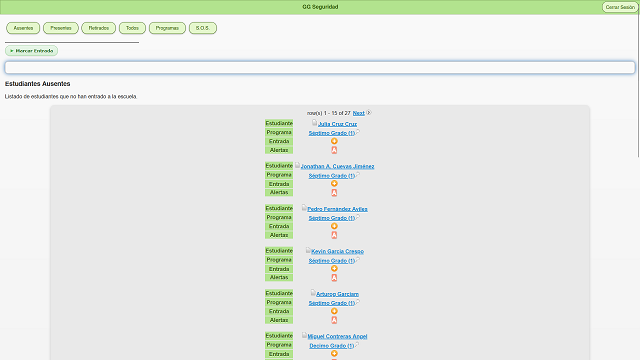Open student Jonathan A. Cuevas Jiménez

click(338, 167)
